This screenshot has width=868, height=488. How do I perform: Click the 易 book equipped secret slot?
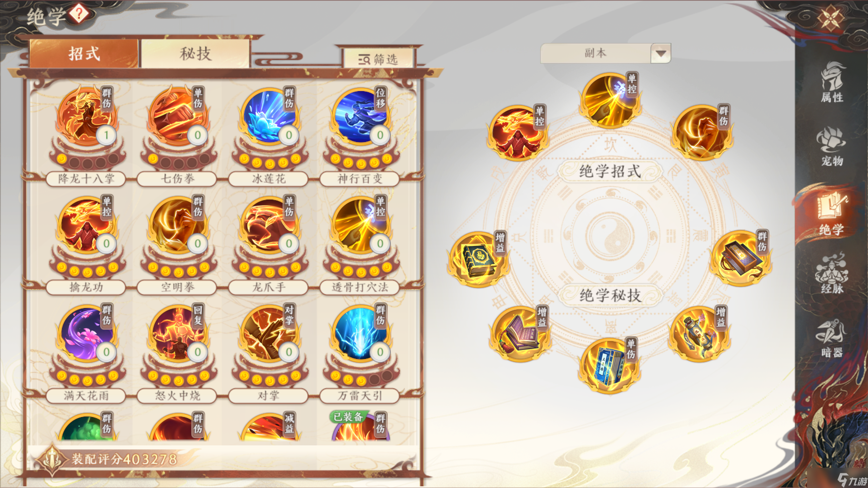tap(478, 259)
